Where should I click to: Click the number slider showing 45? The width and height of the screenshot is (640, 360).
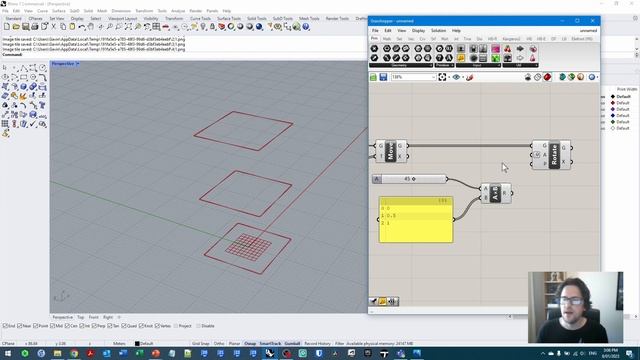tap(409, 179)
